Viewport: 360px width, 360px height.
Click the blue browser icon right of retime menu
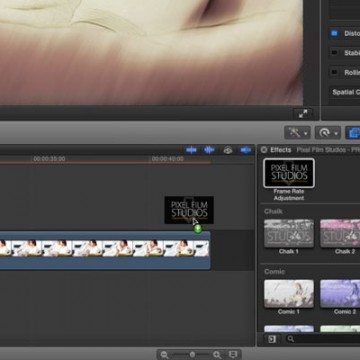[x=353, y=133]
